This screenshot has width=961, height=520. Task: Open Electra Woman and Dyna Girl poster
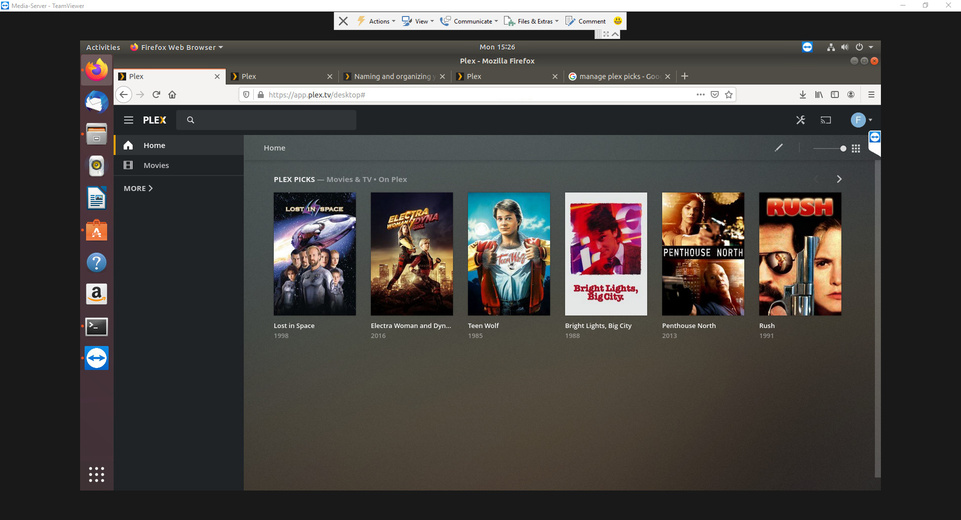(x=412, y=254)
